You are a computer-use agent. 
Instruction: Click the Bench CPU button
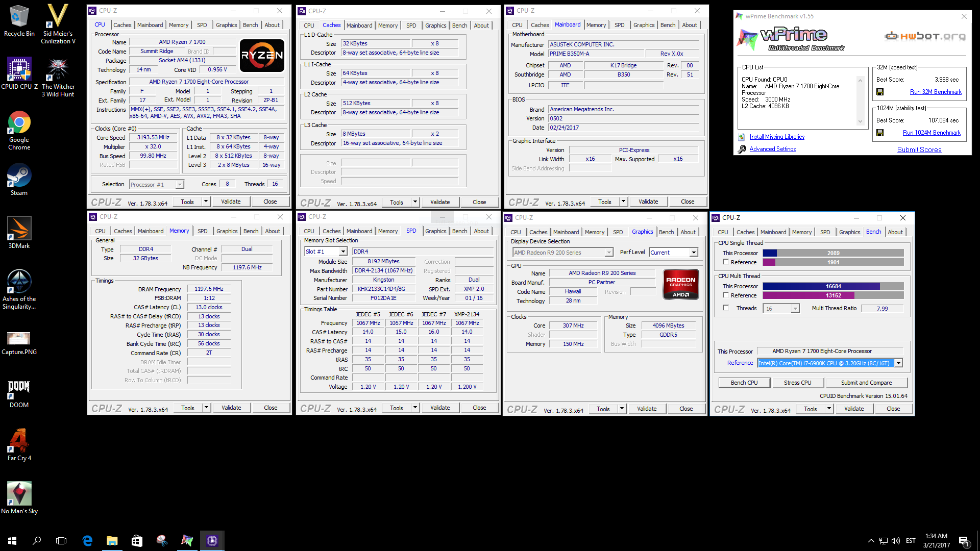[744, 383]
